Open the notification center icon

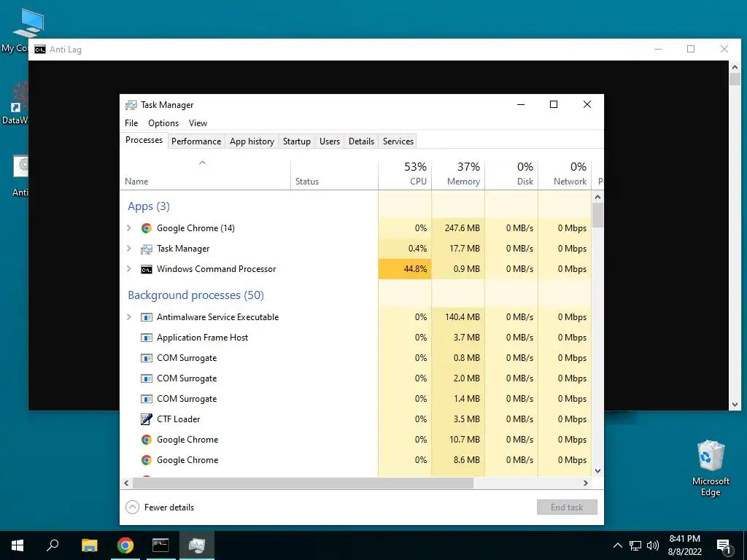point(723,546)
